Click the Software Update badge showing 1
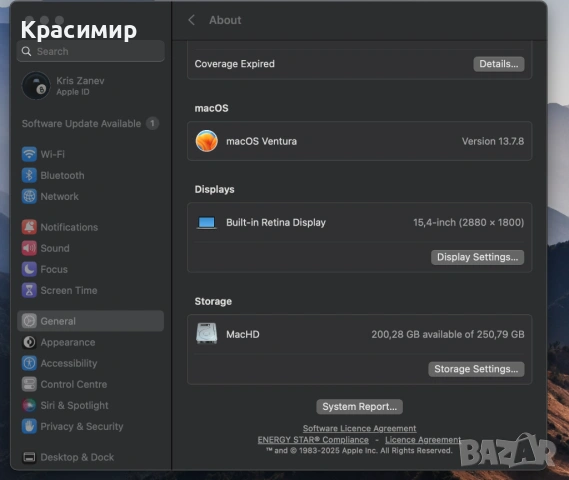This screenshot has width=569, height=480. coord(152,124)
